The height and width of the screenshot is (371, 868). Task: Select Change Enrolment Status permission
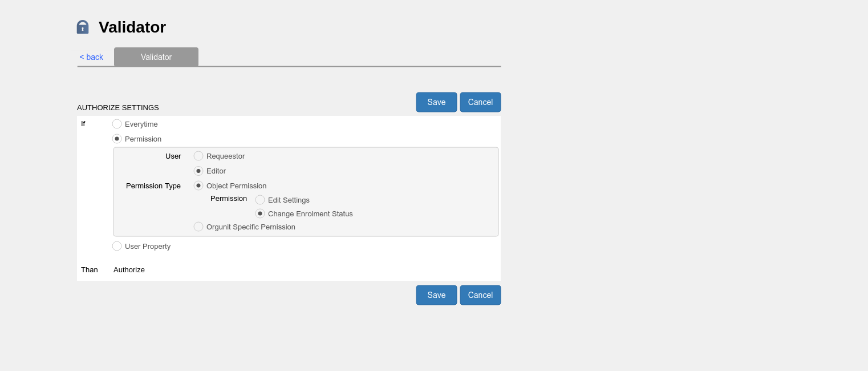coord(260,213)
